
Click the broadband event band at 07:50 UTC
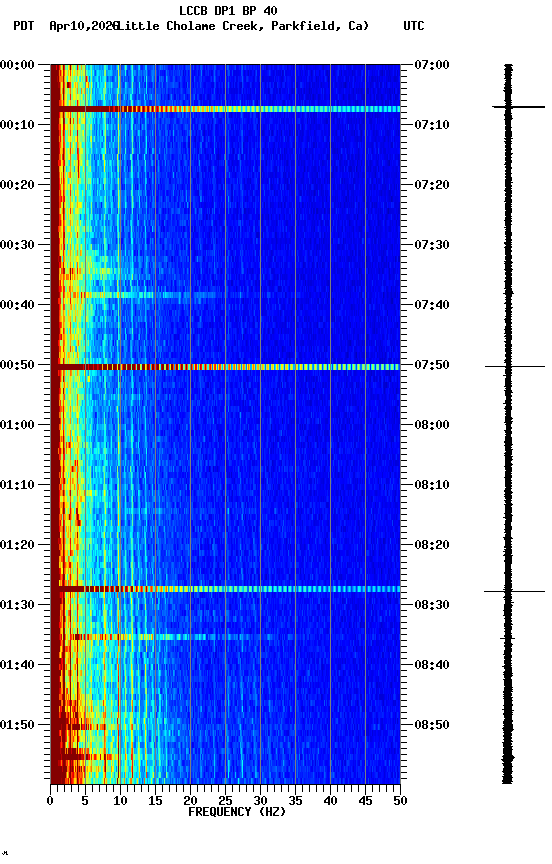[225, 367]
